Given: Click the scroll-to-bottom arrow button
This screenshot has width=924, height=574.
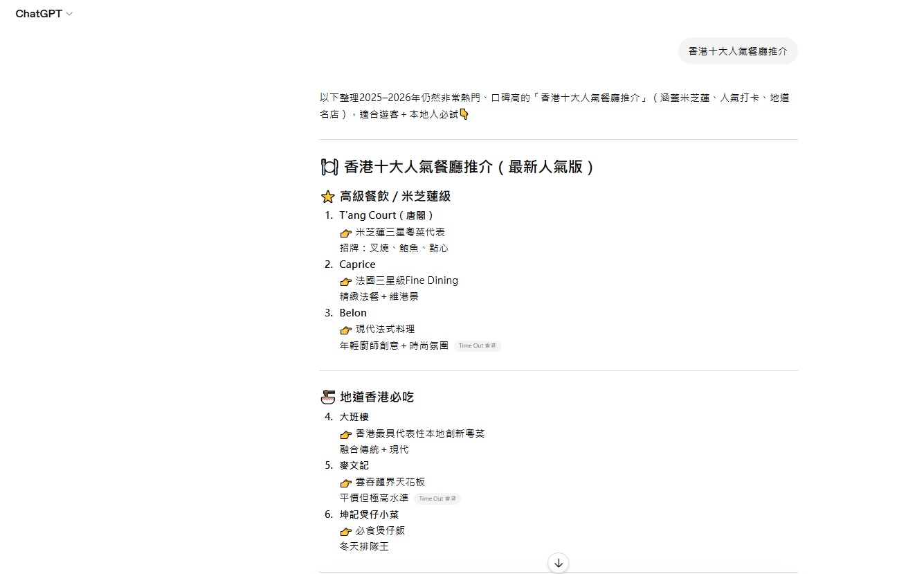Looking at the screenshot, I should [559, 563].
